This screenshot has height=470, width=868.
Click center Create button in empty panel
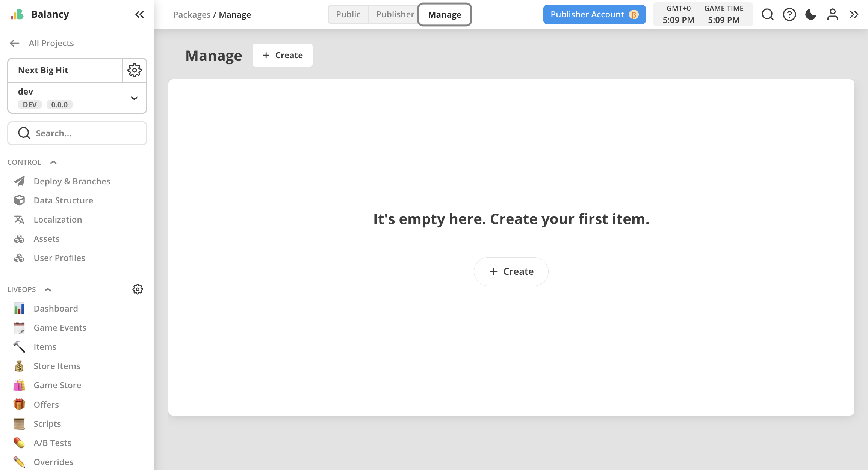point(511,271)
